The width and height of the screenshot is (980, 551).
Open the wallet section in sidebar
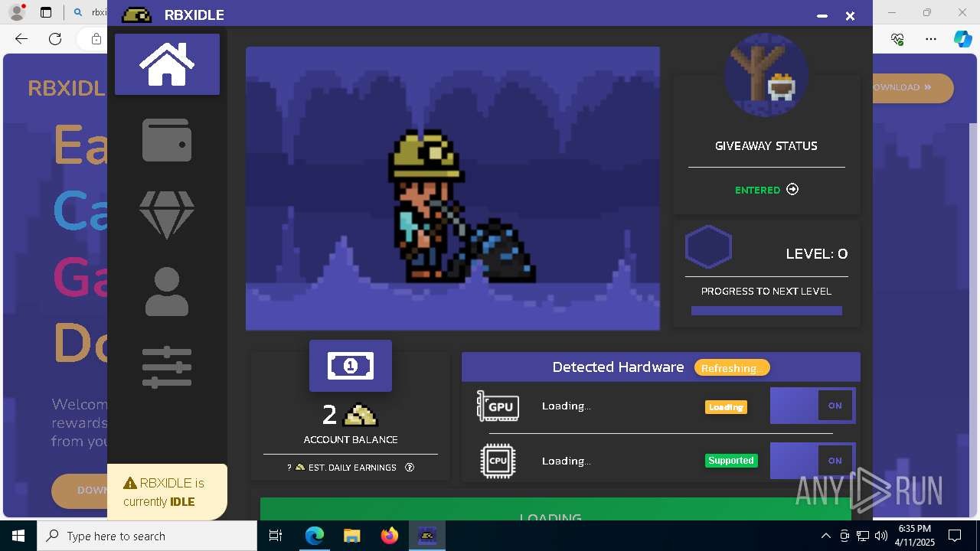(x=167, y=140)
